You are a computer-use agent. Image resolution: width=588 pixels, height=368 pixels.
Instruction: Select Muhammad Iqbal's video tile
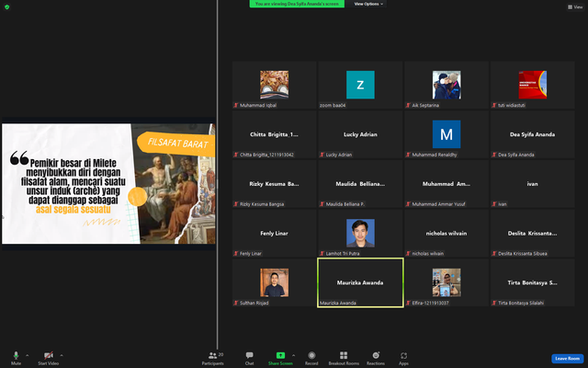pyautogui.click(x=274, y=85)
